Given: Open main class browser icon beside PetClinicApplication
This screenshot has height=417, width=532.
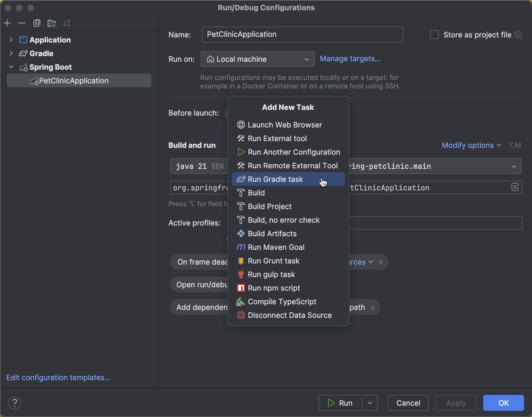Looking at the screenshot, I should click(515, 187).
